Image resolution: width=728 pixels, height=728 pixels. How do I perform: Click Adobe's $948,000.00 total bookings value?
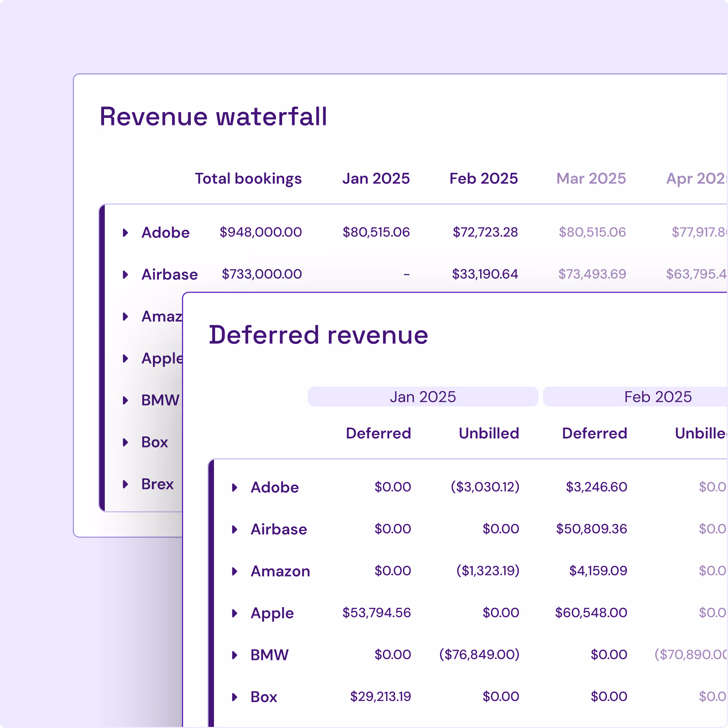(260, 232)
